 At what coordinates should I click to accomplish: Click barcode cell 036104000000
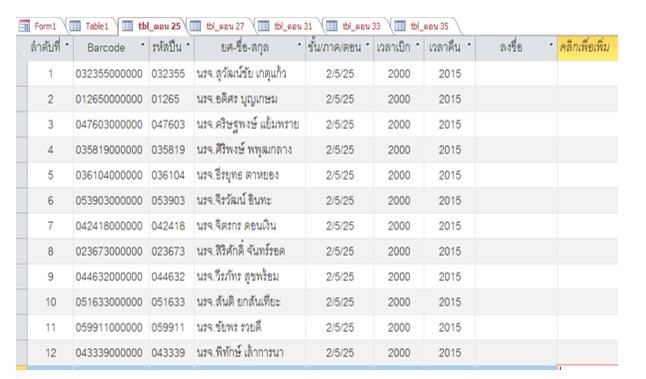[112, 175]
